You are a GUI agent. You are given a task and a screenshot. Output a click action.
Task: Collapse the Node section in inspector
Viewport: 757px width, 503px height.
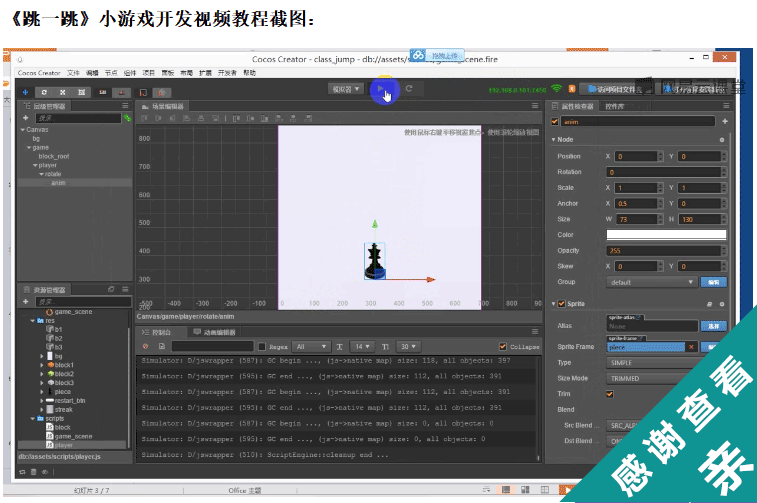click(553, 140)
